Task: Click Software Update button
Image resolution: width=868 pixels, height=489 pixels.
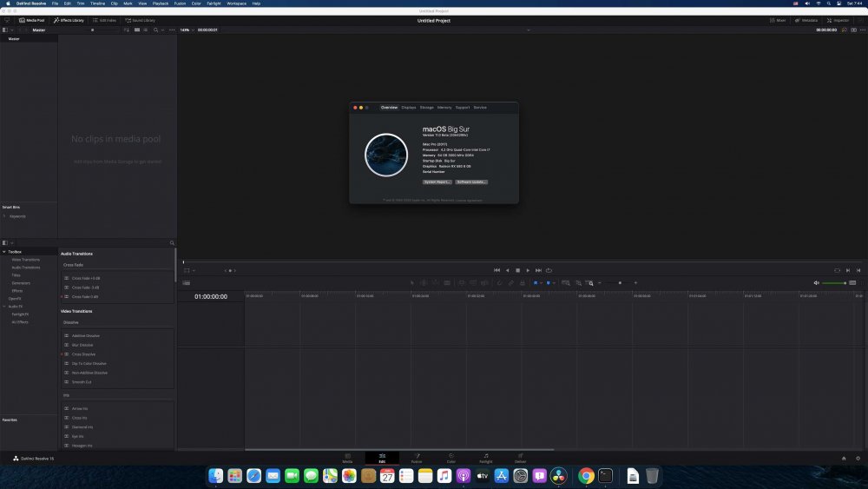Action: (x=471, y=182)
